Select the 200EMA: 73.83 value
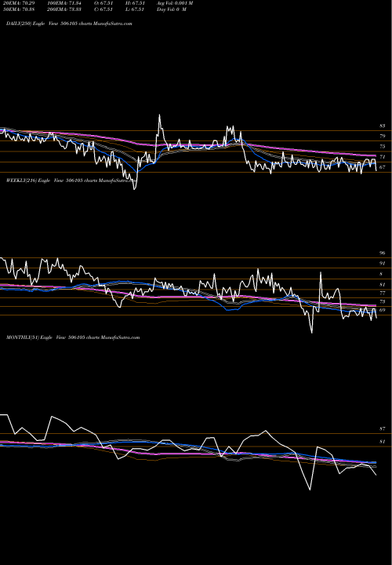The height and width of the screenshot is (565, 392). 64,9
